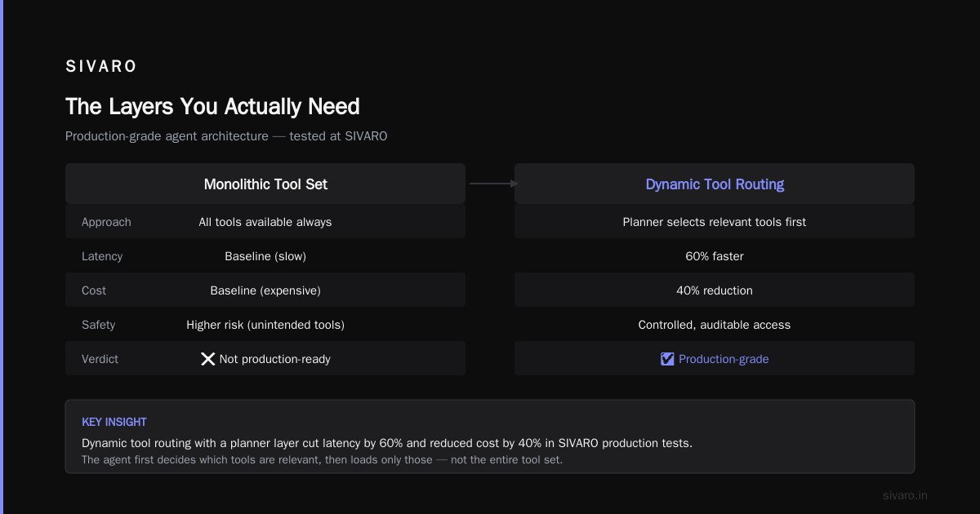Select the "All tools available always" cell
The width and height of the screenshot is (980, 514).
point(265,222)
